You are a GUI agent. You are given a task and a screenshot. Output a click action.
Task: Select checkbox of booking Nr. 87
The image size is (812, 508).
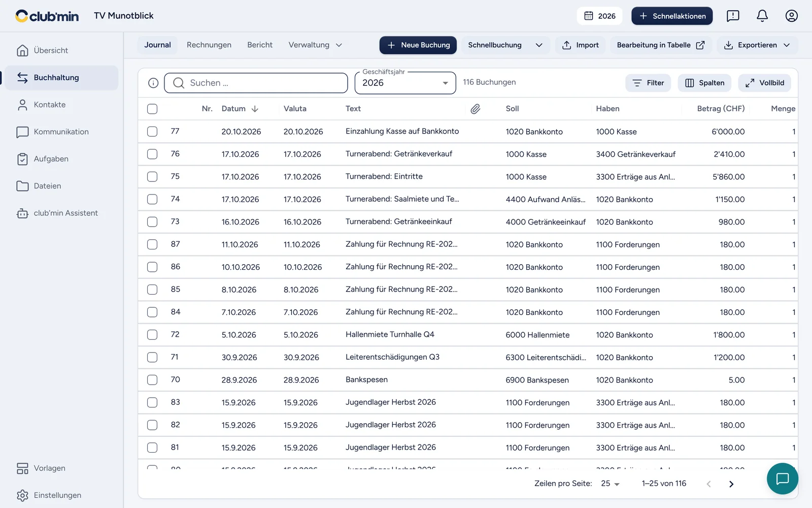152,244
